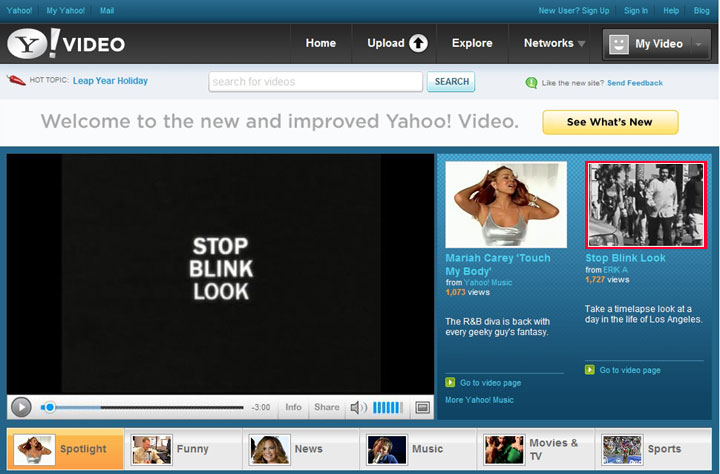The height and width of the screenshot is (474, 720).
Task: Select the Sports category tab
Action: [653, 449]
